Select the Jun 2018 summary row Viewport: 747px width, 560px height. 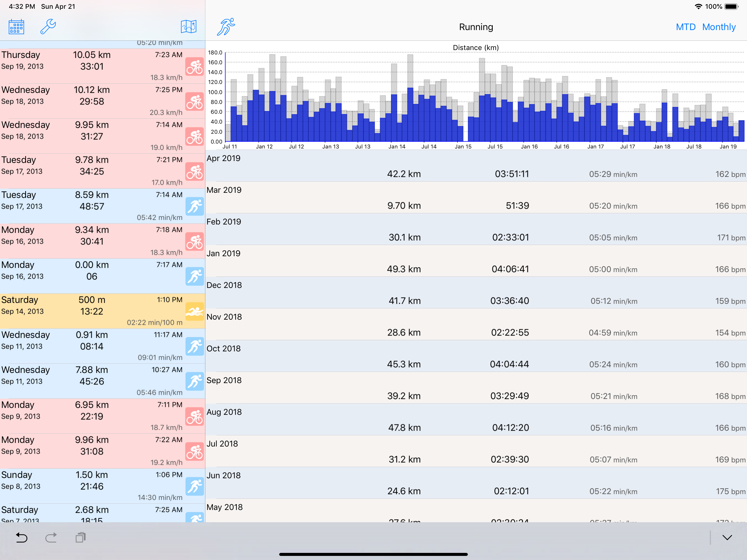click(476, 483)
